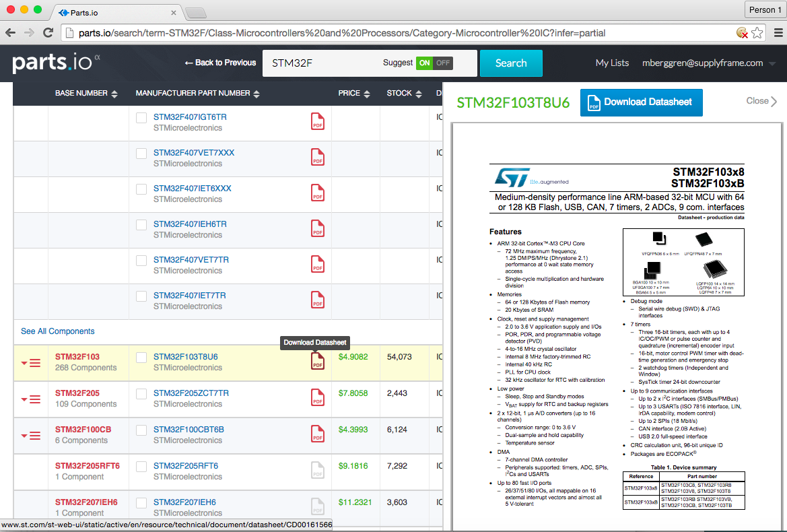Open the account dropdown arrow

(772, 64)
